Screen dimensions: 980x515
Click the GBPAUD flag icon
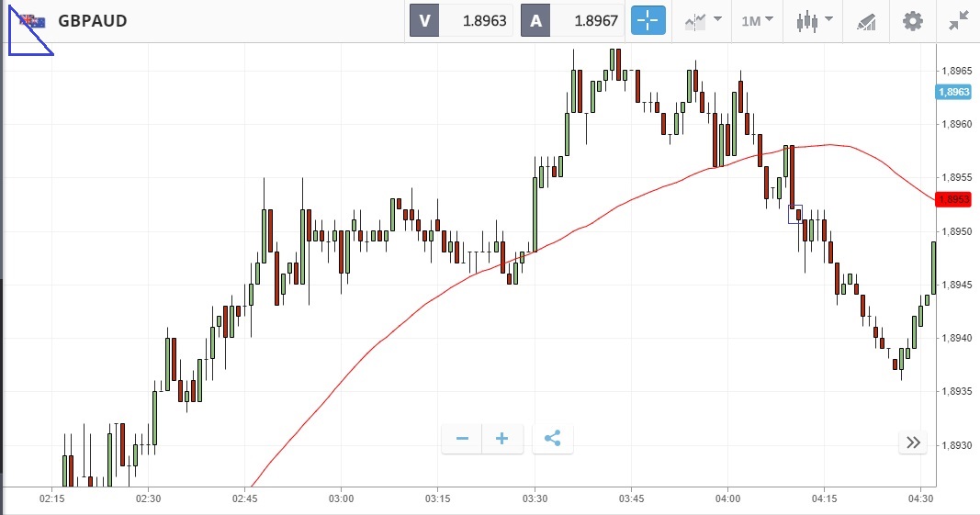(x=33, y=21)
